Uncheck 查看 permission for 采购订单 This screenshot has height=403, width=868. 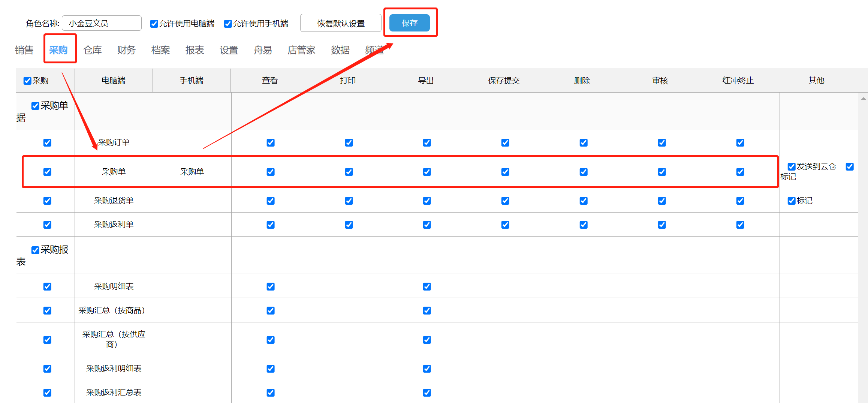(x=271, y=142)
